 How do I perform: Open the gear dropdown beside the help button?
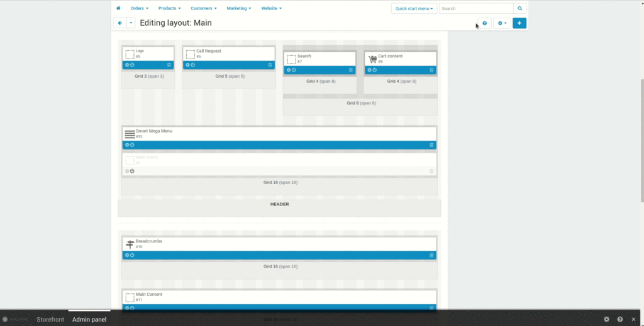[x=502, y=23]
